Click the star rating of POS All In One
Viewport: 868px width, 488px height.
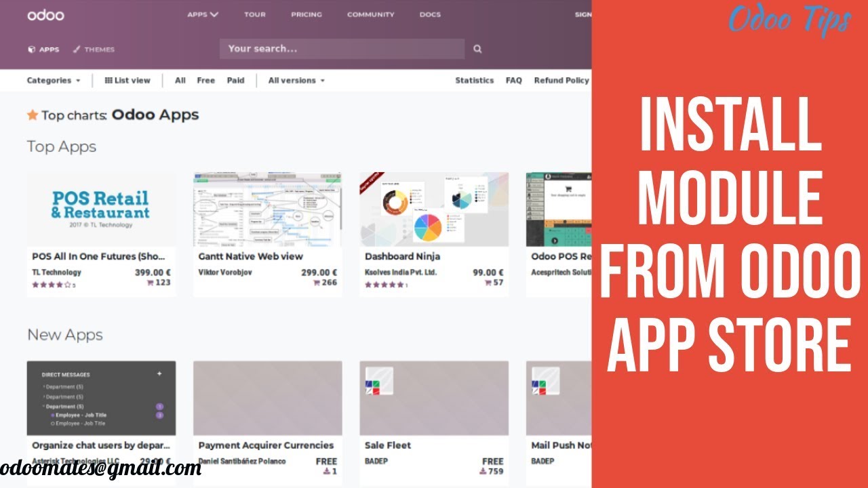pyautogui.click(x=52, y=285)
